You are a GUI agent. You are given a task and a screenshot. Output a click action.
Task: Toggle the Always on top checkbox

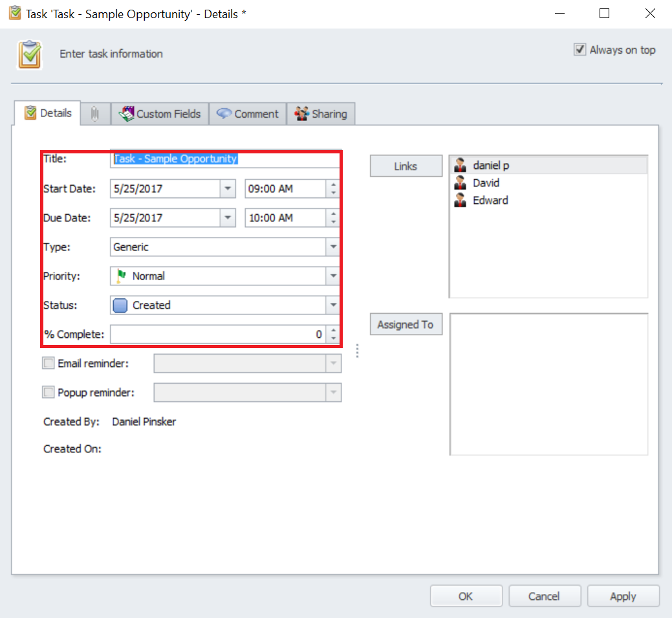click(x=580, y=50)
